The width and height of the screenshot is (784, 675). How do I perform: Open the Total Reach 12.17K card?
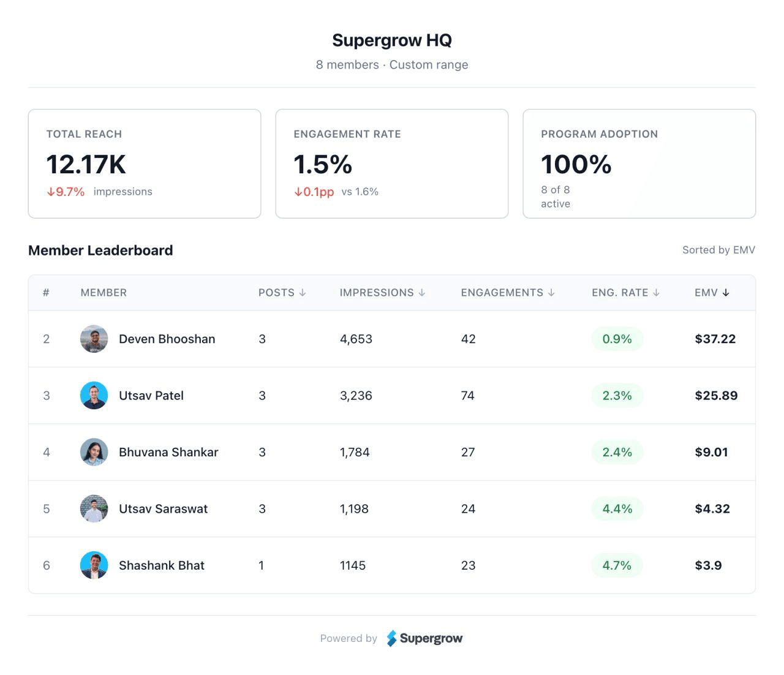tap(145, 164)
